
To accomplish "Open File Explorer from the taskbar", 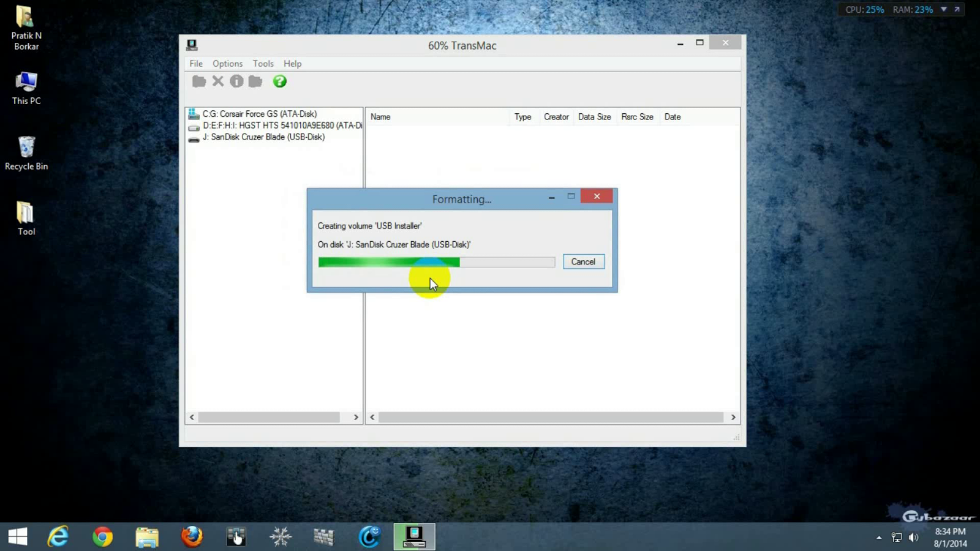I will pyautogui.click(x=147, y=537).
